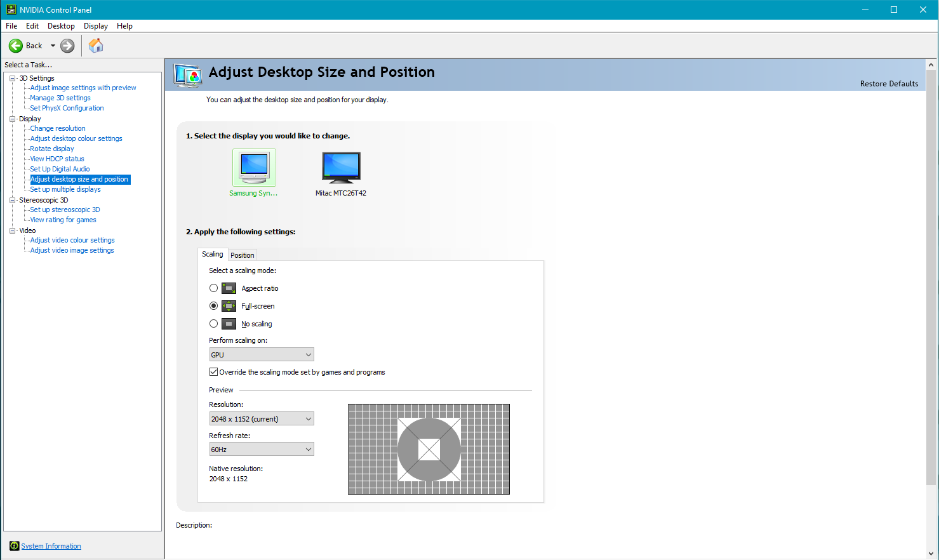Click the Aspect ratio scaling icon

(229, 288)
